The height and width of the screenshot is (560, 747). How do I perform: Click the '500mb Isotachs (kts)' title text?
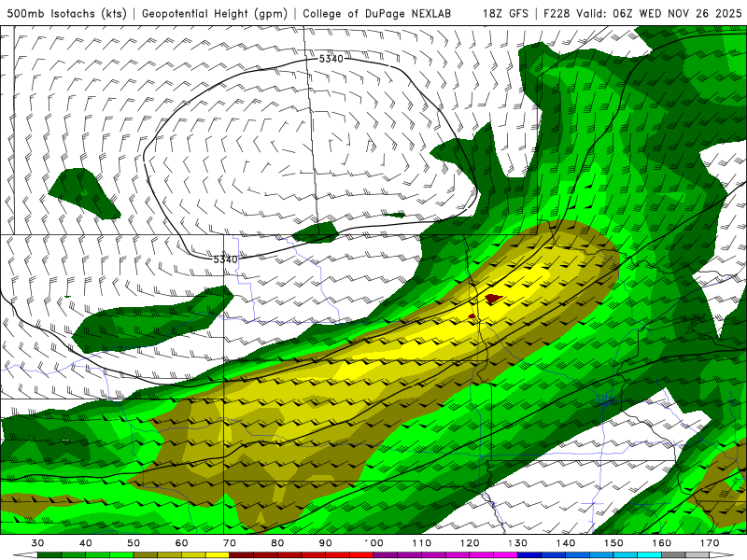click(66, 13)
